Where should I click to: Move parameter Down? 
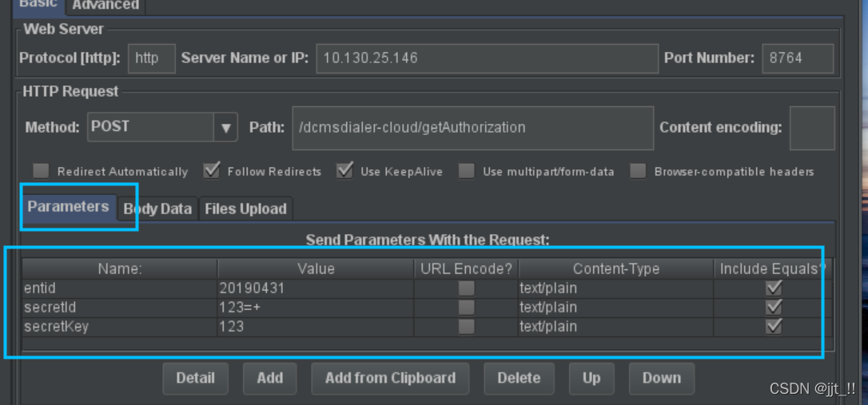tap(662, 379)
